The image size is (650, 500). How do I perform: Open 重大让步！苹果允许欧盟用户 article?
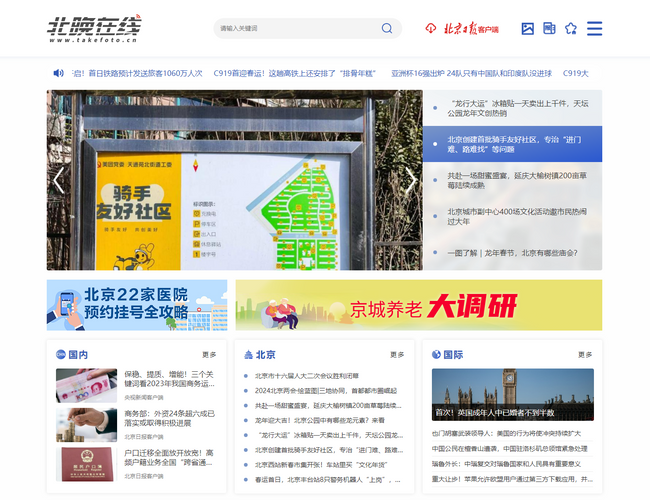[512, 479]
